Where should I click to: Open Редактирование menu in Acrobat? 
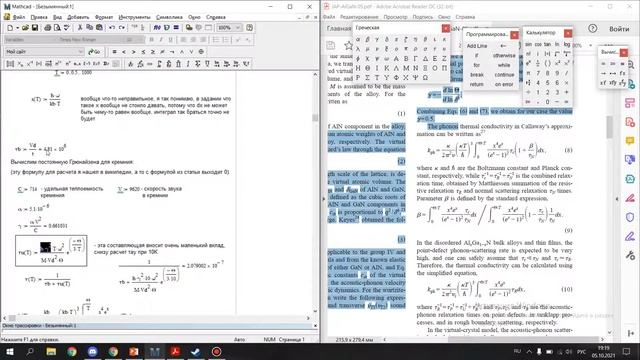tap(359, 17)
